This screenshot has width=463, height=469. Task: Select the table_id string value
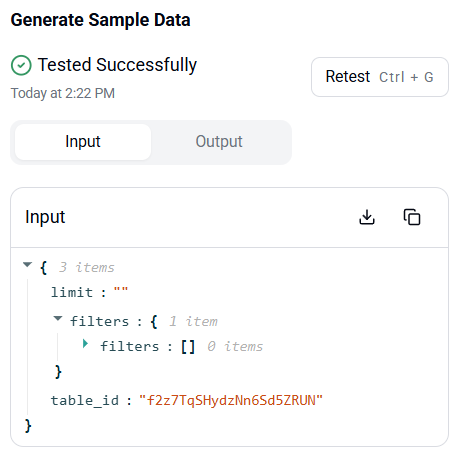pos(231,400)
